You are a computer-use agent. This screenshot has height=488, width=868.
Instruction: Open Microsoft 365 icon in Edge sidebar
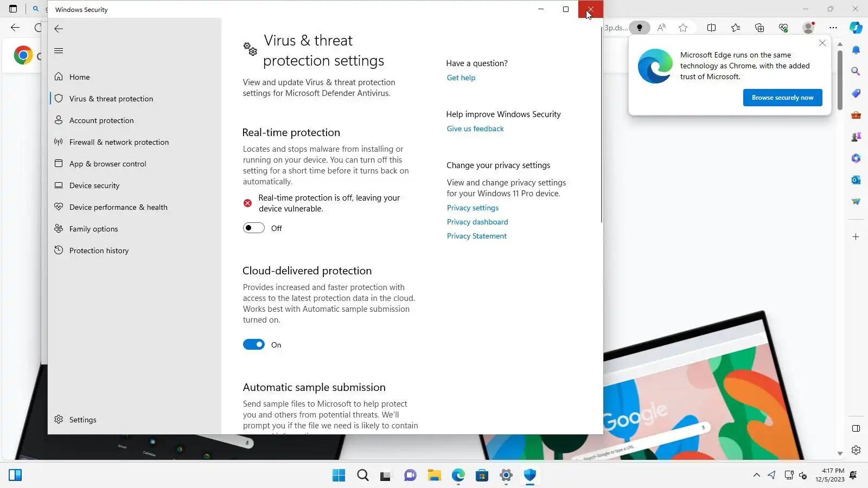click(x=856, y=158)
